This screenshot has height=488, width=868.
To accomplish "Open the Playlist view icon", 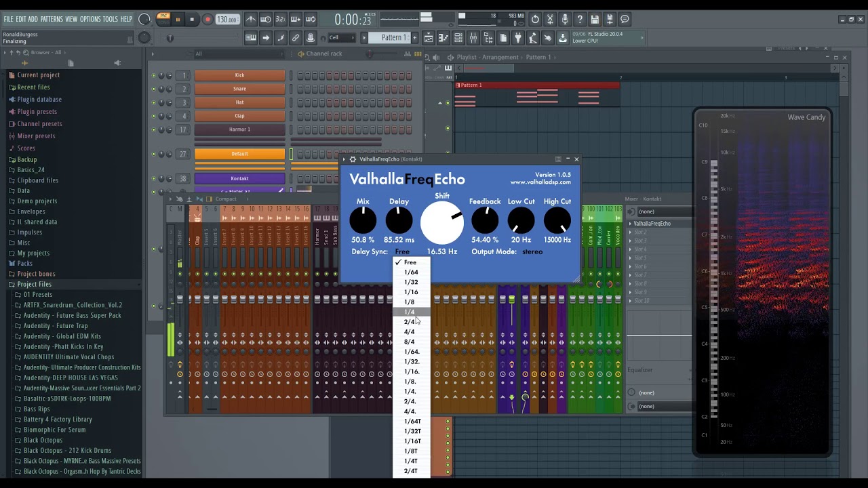I will coord(429,38).
